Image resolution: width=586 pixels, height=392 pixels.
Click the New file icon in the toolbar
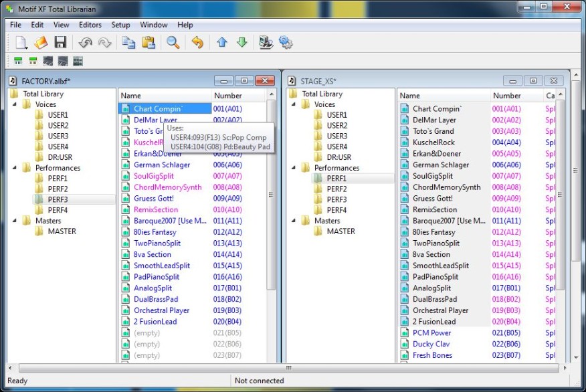click(21, 43)
